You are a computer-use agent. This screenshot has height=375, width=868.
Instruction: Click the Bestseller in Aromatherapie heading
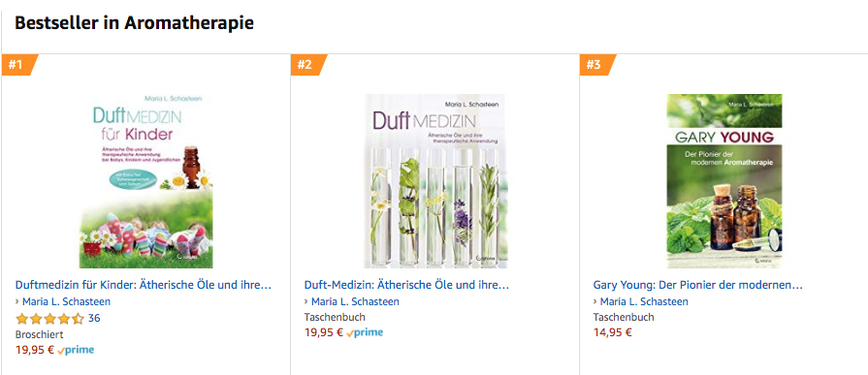[134, 23]
